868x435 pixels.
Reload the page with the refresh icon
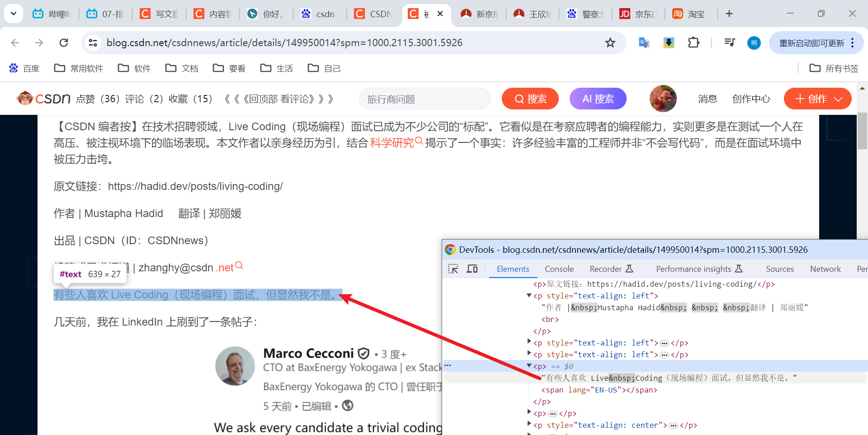64,43
